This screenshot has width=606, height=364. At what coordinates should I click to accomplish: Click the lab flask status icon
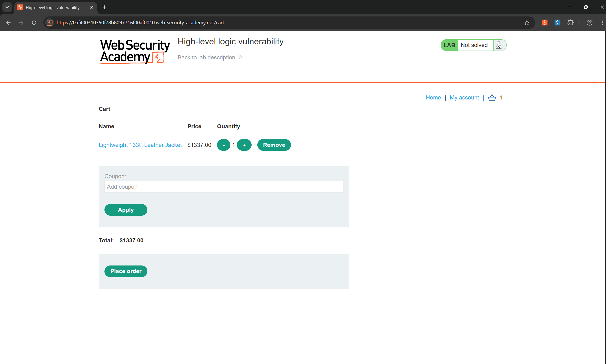coord(499,45)
